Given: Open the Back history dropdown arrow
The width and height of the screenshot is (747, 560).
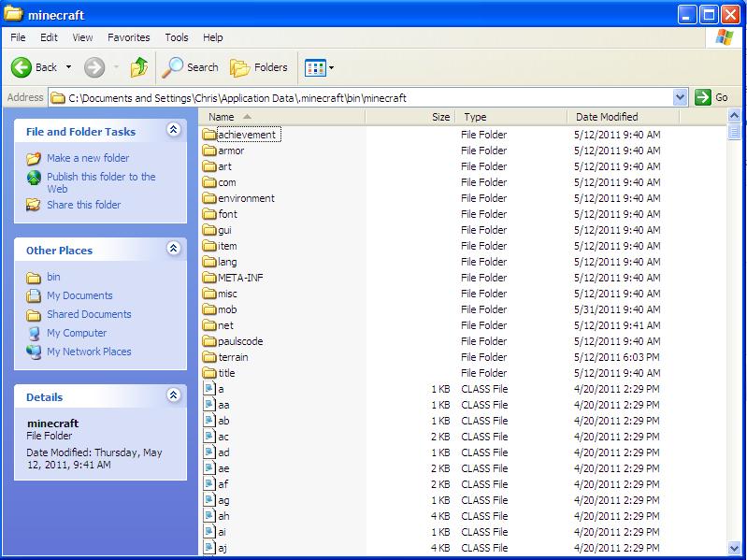Looking at the screenshot, I should [x=68, y=67].
